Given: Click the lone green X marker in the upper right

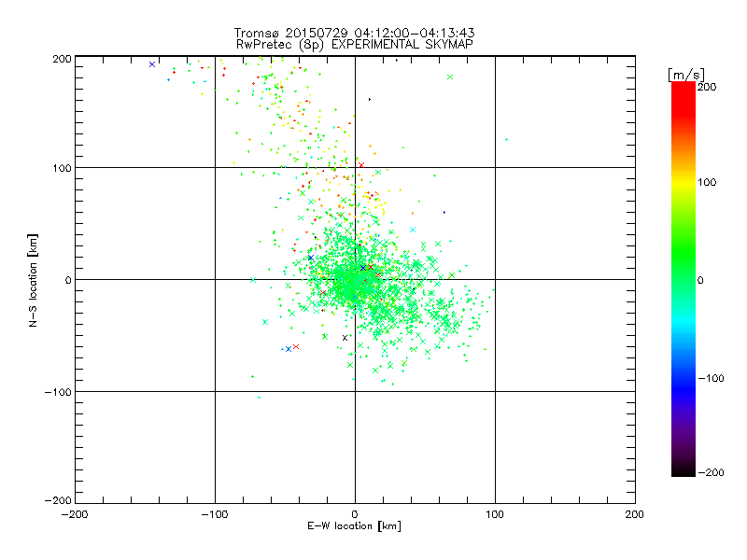Looking at the screenshot, I should point(450,77).
